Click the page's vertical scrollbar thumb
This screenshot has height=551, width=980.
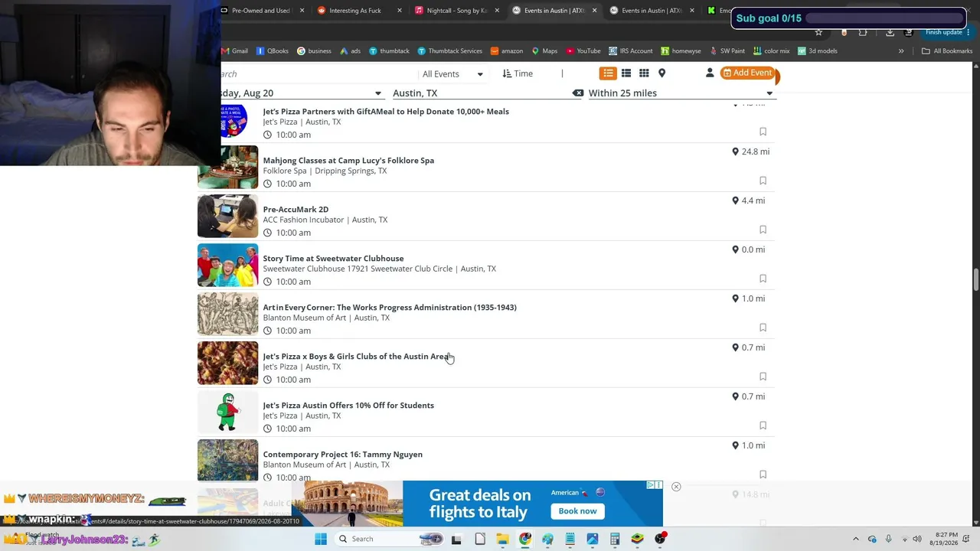(975, 279)
